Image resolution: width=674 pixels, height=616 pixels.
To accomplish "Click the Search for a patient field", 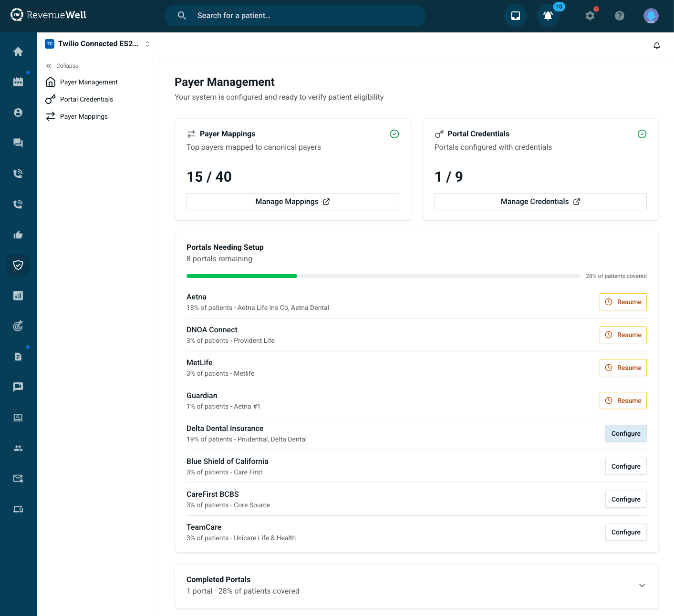I will (x=305, y=16).
